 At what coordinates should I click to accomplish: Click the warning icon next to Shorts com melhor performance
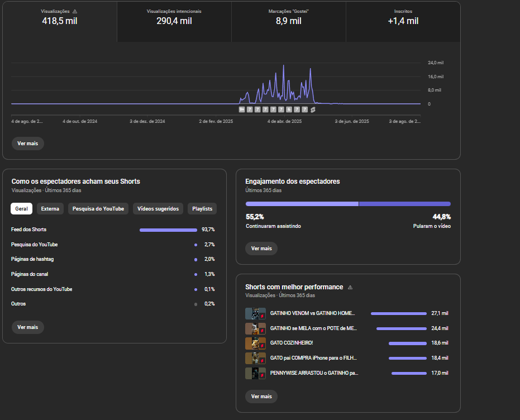click(x=350, y=287)
